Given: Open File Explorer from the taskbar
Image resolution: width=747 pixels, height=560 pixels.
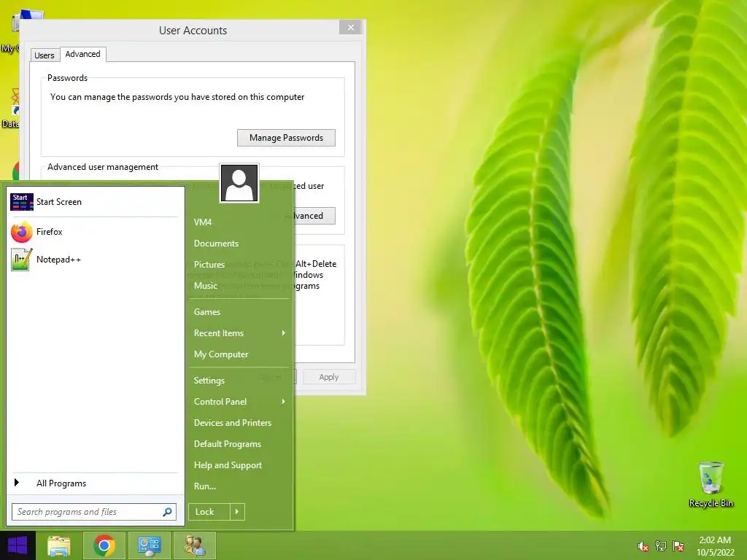Looking at the screenshot, I should pos(59,545).
